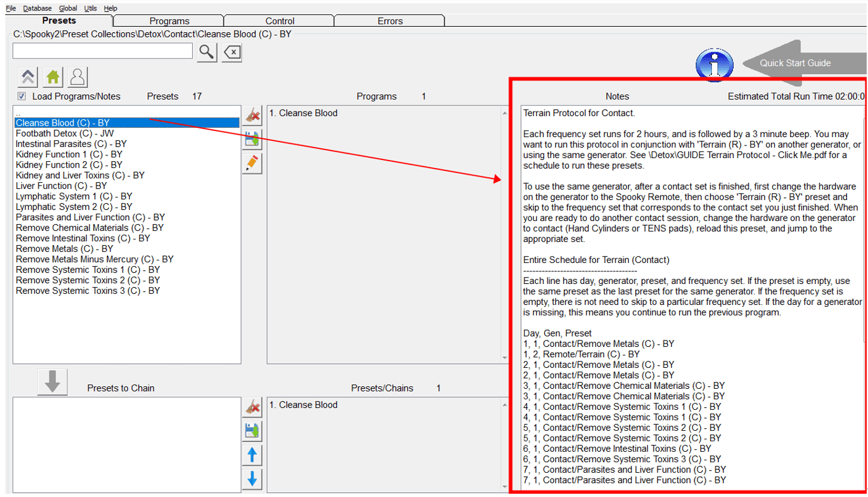
Task: Switch to the Control tab
Action: [280, 21]
